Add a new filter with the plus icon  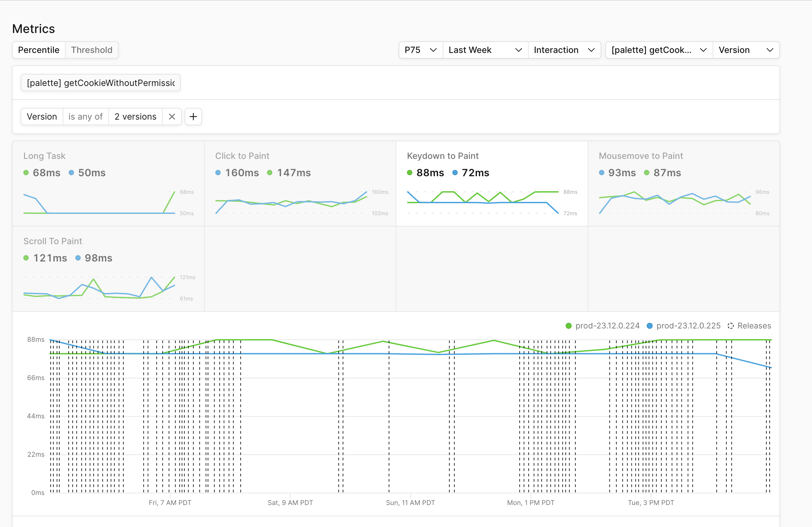click(x=193, y=117)
